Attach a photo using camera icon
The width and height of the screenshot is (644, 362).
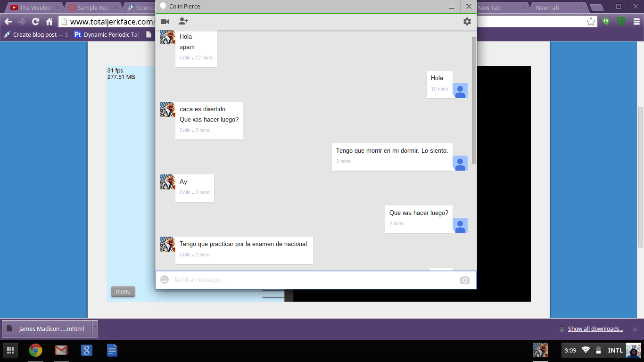(x=464, y=280)
